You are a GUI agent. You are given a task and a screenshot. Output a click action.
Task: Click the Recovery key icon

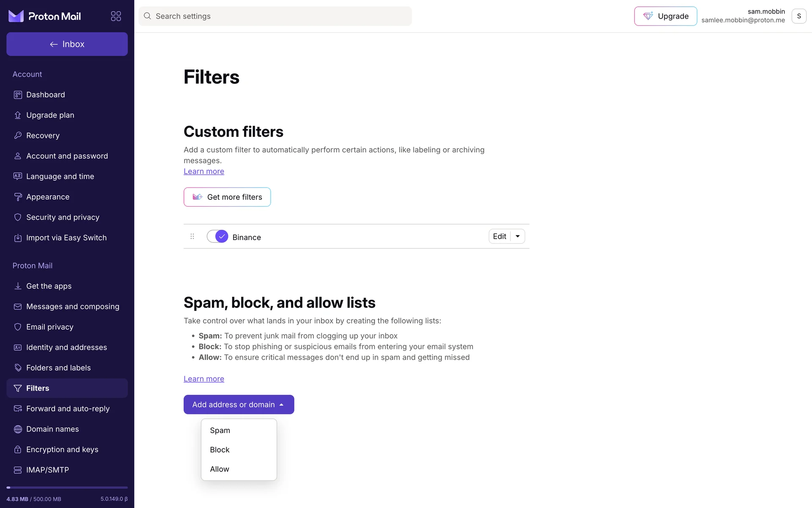pyautogui.click(x=18, y=135)
